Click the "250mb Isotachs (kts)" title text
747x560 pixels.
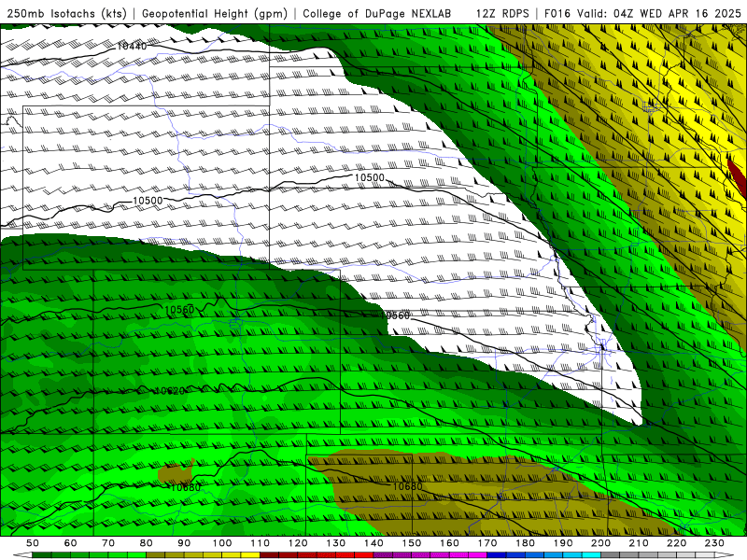(x=67, y=13)
